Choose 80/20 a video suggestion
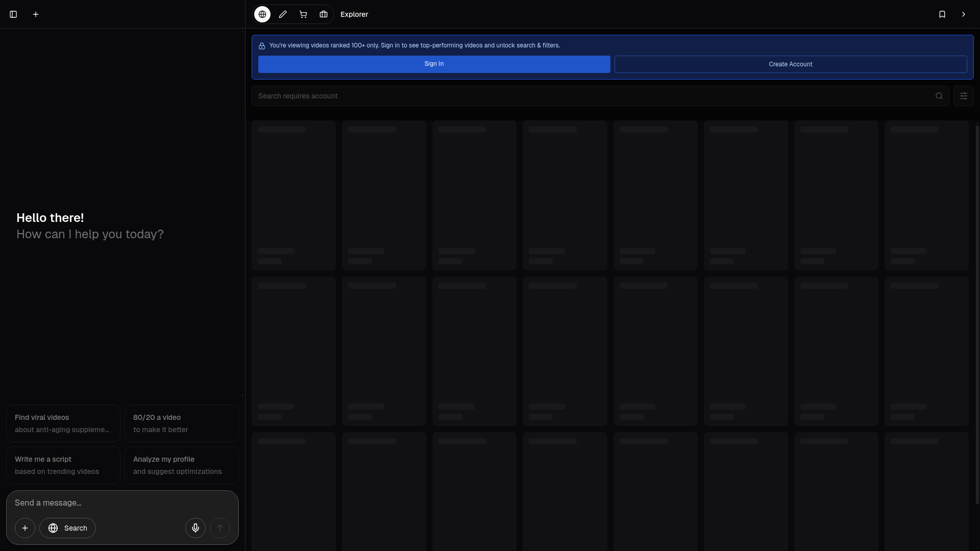Screen dimensions: 980x551 tap(182, 423)
